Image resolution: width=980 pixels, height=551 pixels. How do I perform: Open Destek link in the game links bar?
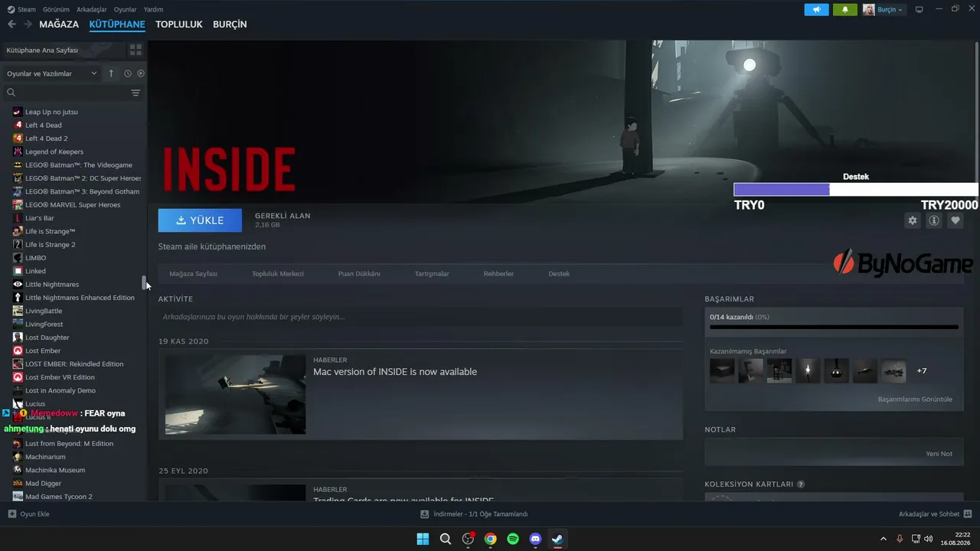click(559, 274)
